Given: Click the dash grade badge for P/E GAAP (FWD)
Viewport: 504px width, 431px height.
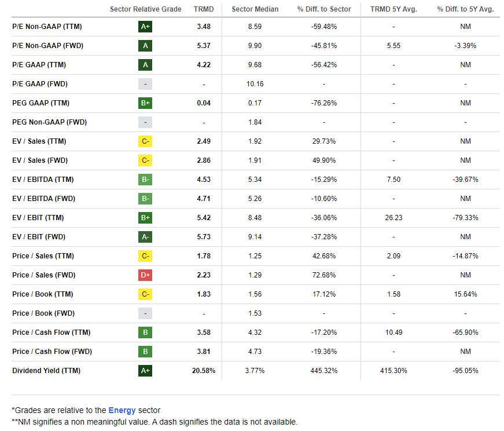Looking at the screenshot, I should pos(145,84).
